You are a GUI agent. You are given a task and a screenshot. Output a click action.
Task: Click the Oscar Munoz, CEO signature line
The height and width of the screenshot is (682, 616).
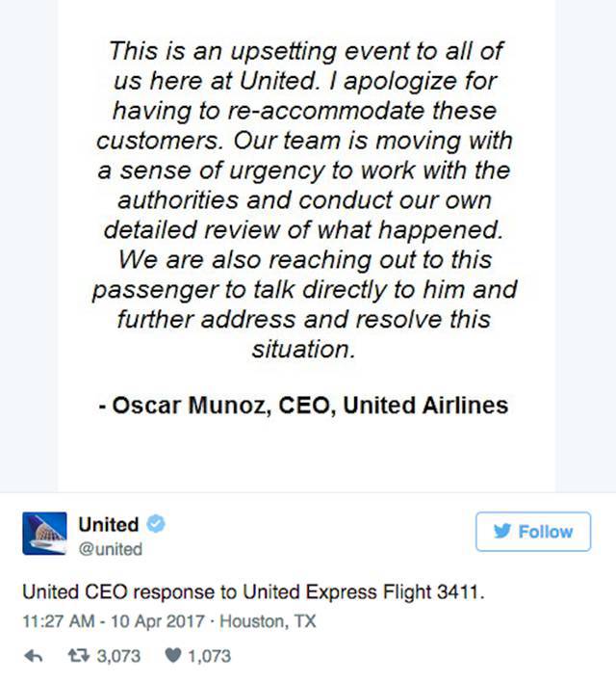point(303,406)
